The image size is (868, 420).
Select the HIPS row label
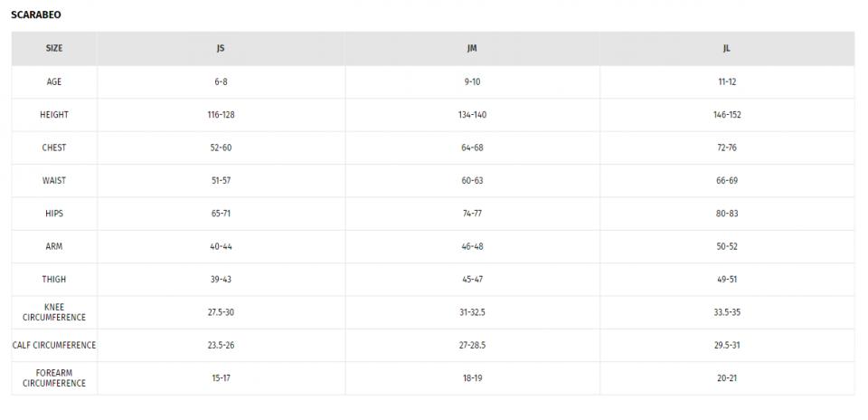pos(54,214)
